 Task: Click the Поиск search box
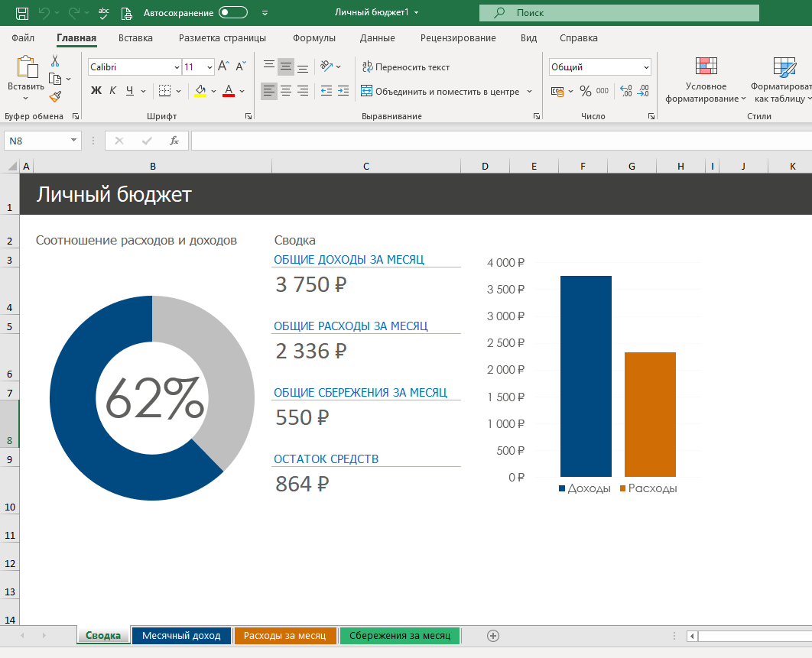click(619, 13)
